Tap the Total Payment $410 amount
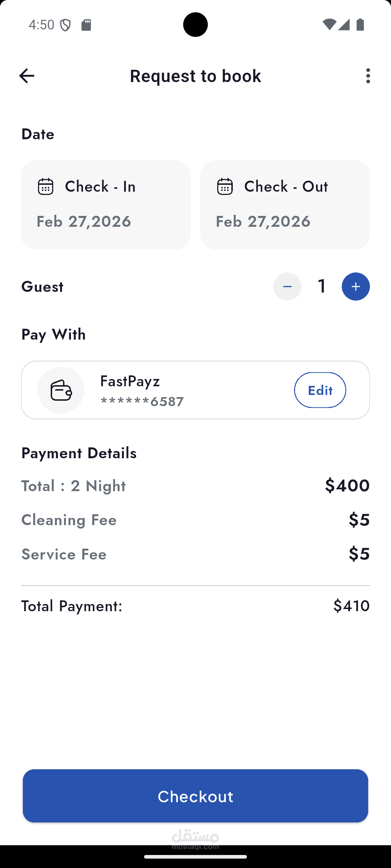This screenshot has height=868, width=391. click(x=351, y=606)
